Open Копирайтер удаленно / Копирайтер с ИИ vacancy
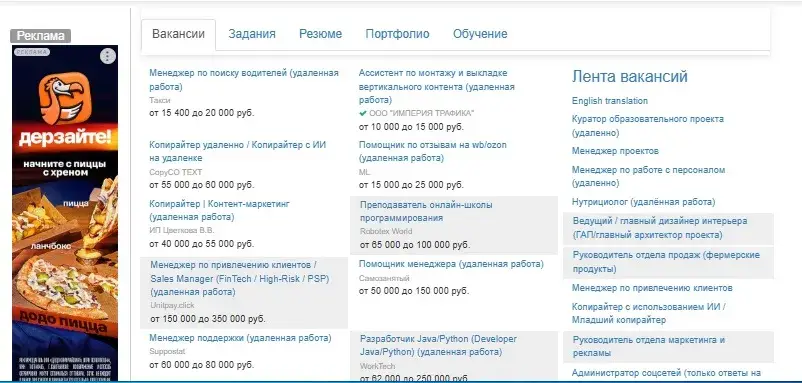The image size is (802, 383). (x=238, y=151)
